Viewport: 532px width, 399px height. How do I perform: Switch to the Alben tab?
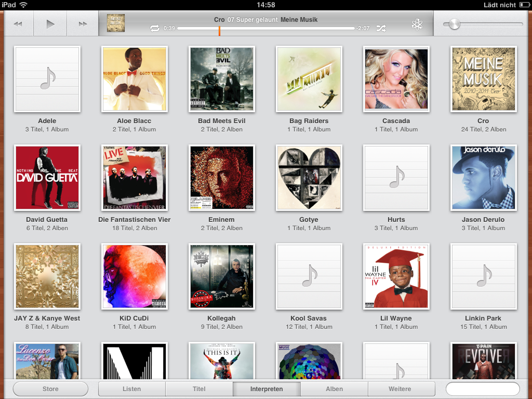pyautogui.click(x=334, y=389)
